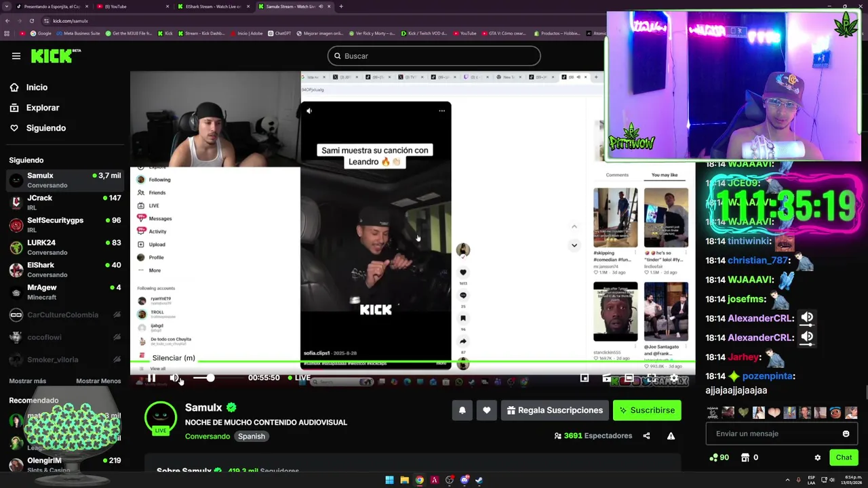
Task: Open Siguiendo in the sidebar
Action: [45, 128]
